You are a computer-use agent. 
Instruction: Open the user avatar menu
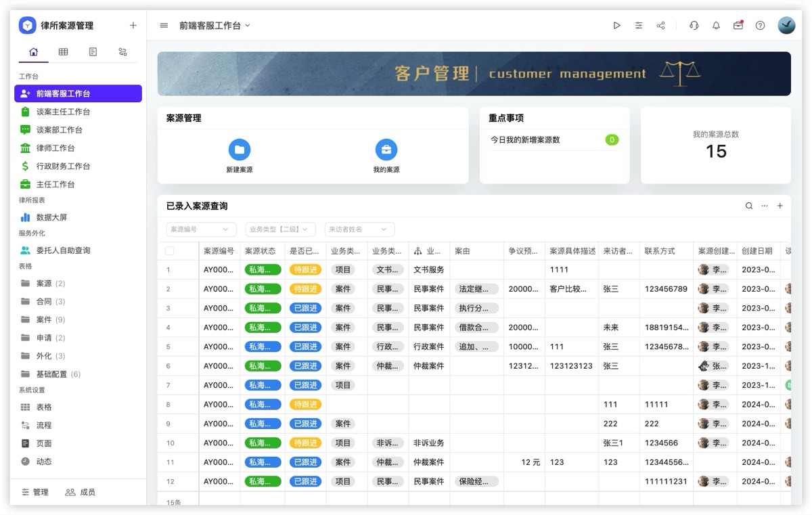[x=786, y=26]
